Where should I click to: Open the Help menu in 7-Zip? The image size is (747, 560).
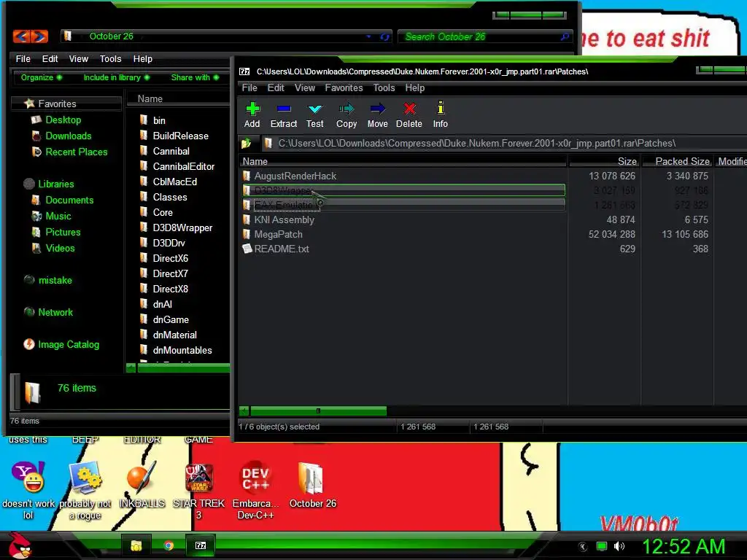[414, 87]
